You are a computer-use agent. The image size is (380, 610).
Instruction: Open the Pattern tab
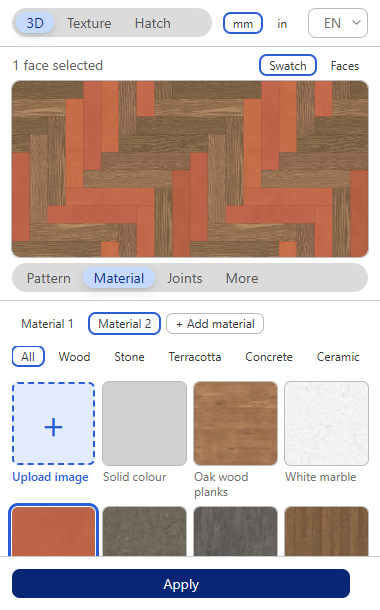49,278
